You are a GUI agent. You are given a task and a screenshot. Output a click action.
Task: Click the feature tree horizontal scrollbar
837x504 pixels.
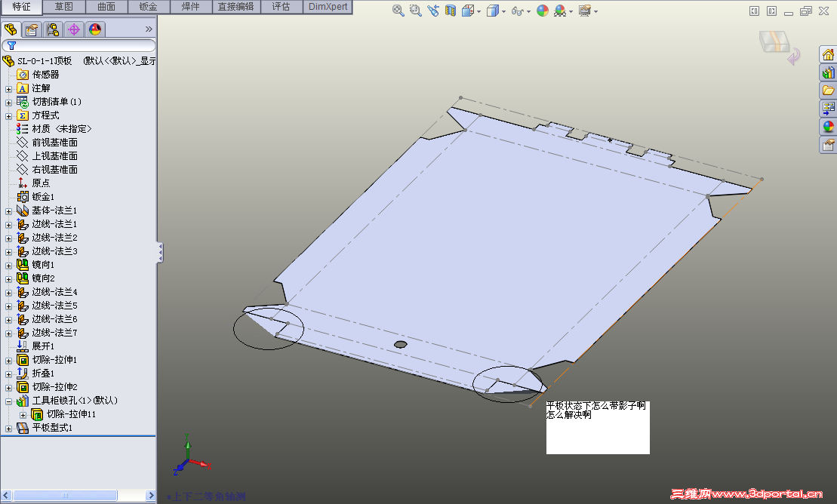pos(65,496)
